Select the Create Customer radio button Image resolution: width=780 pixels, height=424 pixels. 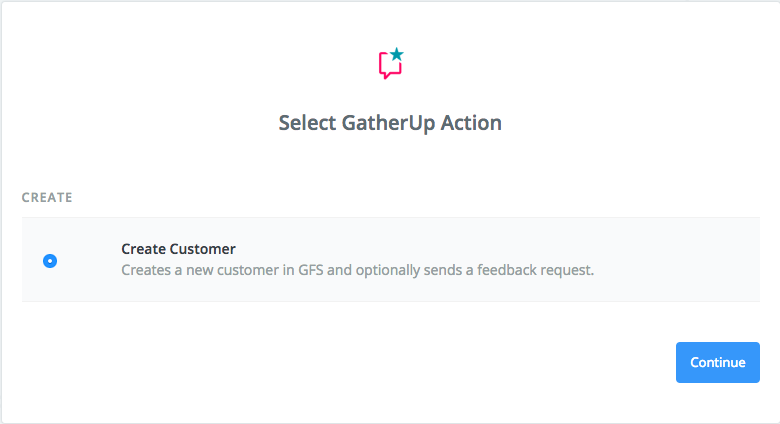50,260
